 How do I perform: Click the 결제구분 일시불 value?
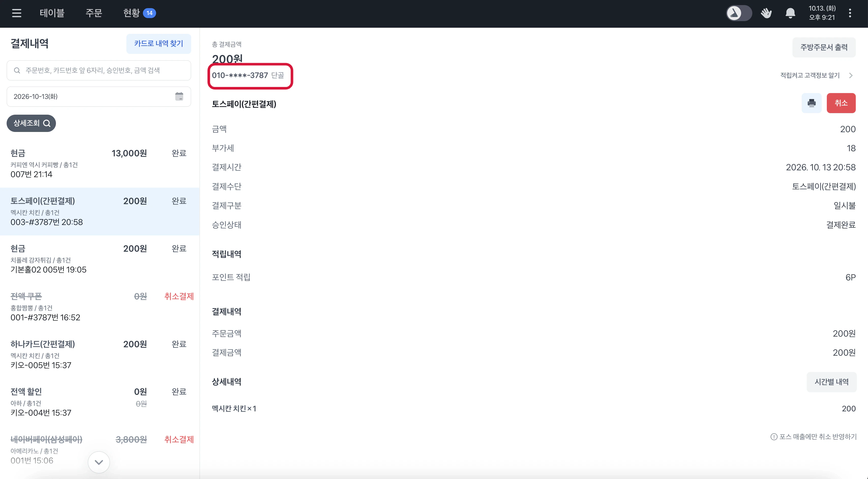click(x=845, y=206)
